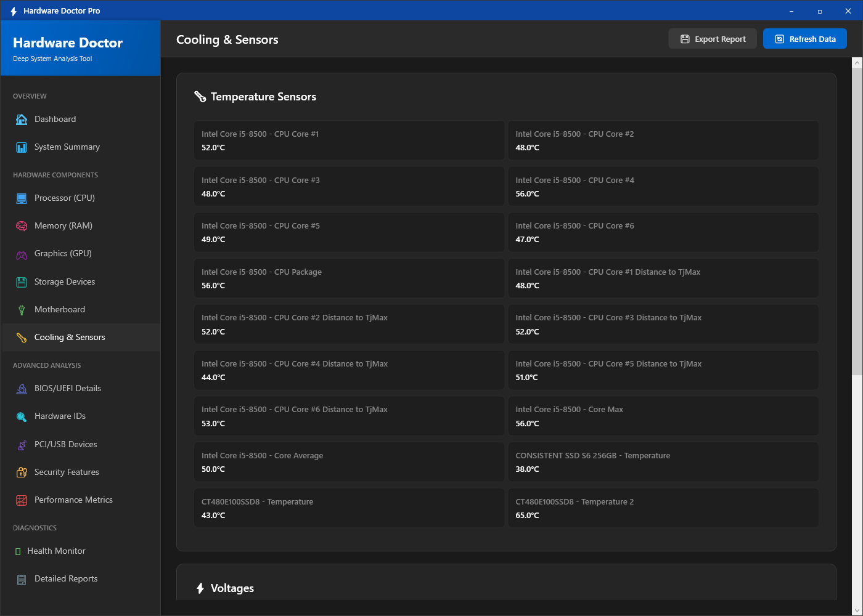
Task: Select Health Monitor under Diagnostics
Action: click(81, 551)
